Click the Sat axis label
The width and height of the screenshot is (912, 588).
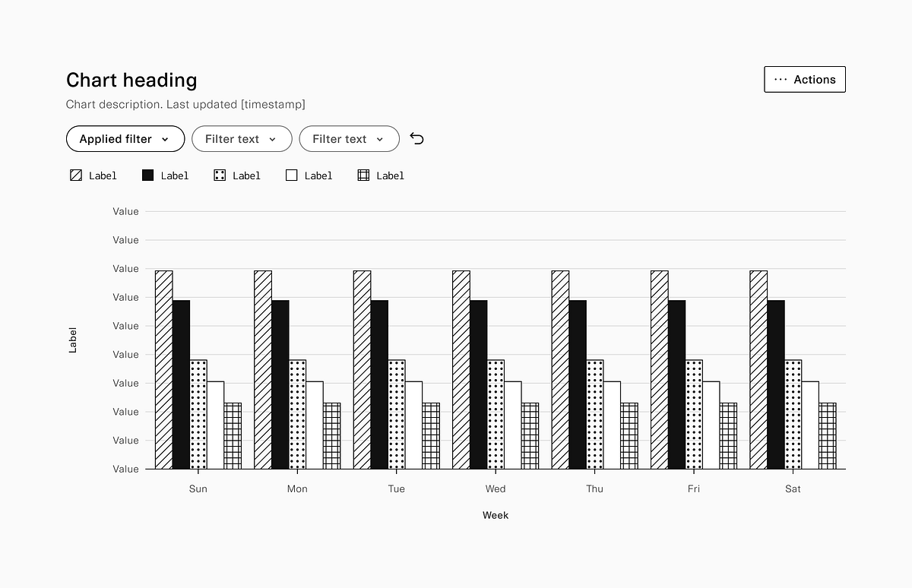click(x=793, y=488)
